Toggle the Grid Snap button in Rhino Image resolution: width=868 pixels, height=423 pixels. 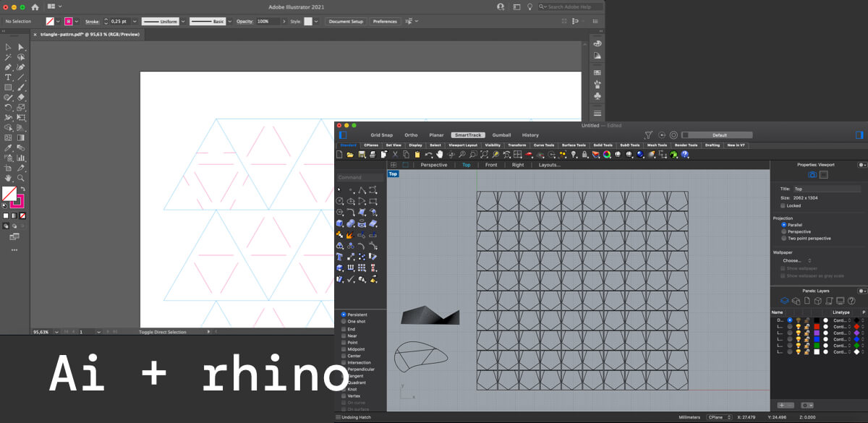(382, 135)
